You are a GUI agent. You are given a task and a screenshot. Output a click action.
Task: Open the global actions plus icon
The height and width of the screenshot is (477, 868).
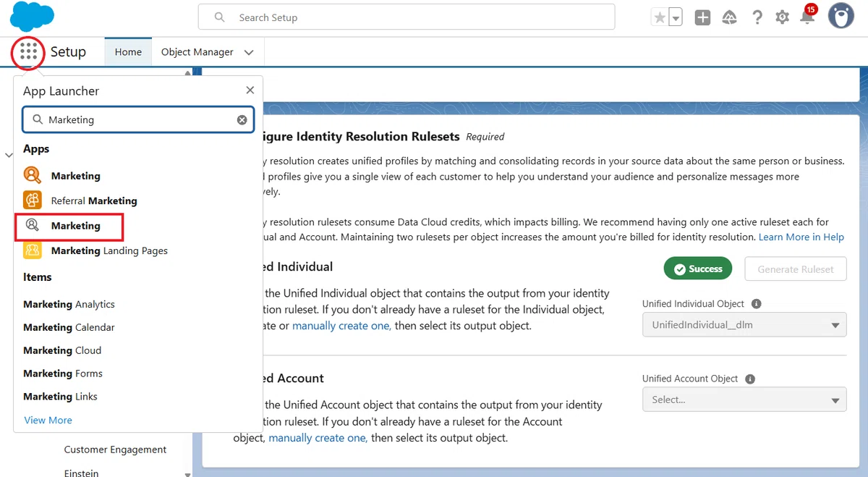tap(702, 17)
